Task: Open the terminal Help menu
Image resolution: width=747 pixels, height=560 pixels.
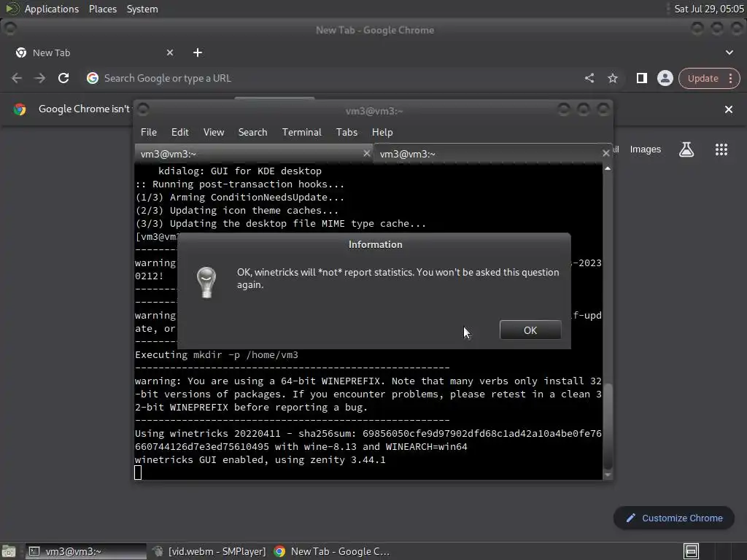Action: 382,133
